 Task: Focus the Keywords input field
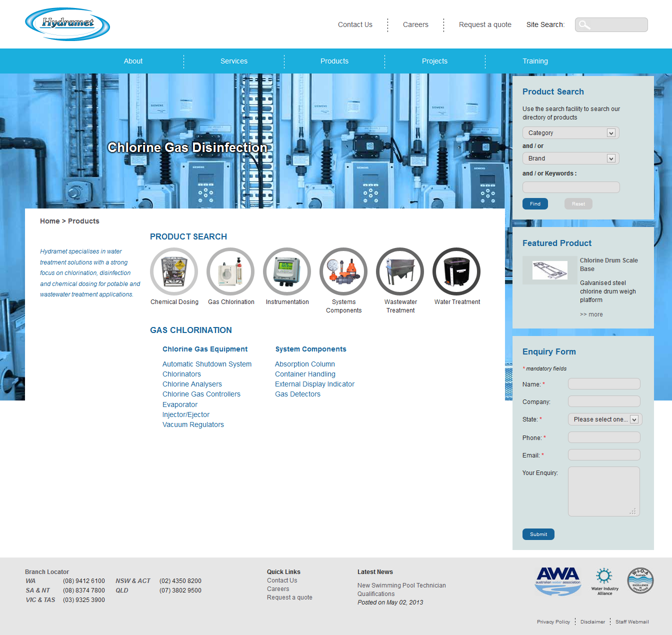[571, 187]
